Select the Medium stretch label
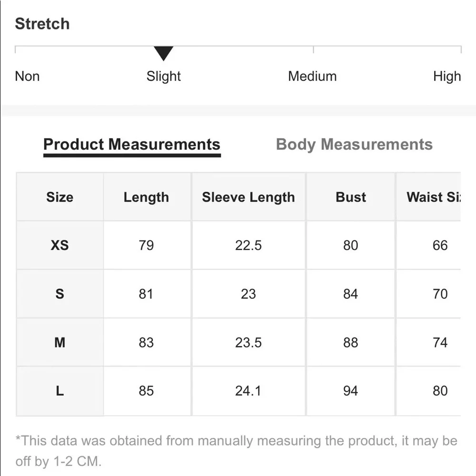 [312, 76]
